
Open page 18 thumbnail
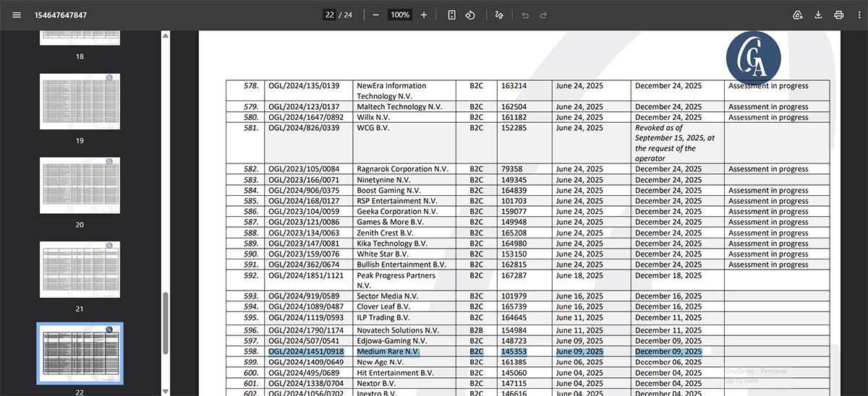tap(80, 38)
